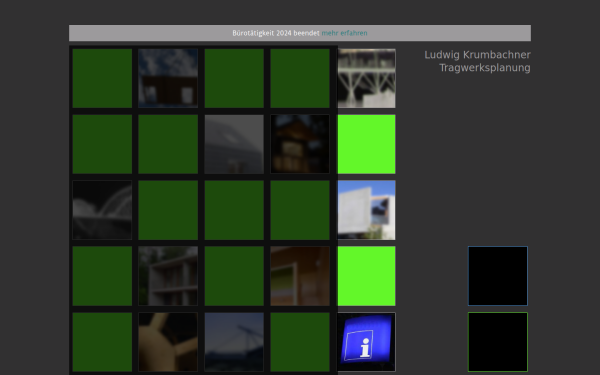Screen dimensions: 600x375
Task: Follow the "mehr erfahren" link
Action: coord(344,33)
